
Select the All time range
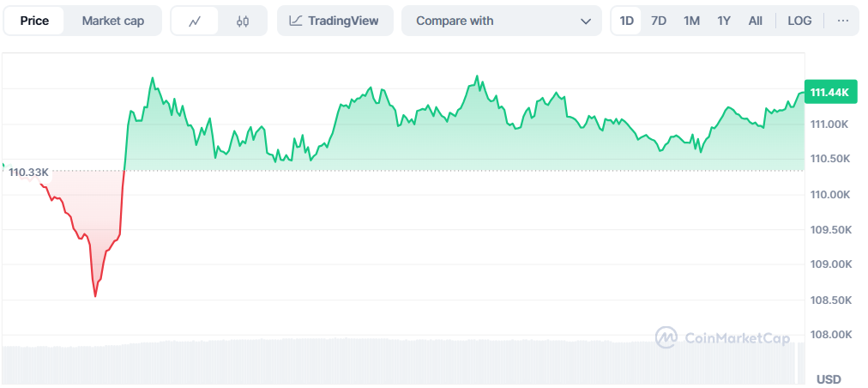pyautogui.click(x=755, y=21)
